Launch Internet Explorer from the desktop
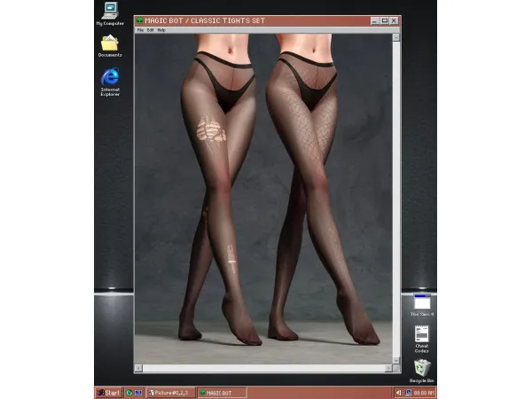The width and height of the screenshot is (532, 399). tap(110, 82)
